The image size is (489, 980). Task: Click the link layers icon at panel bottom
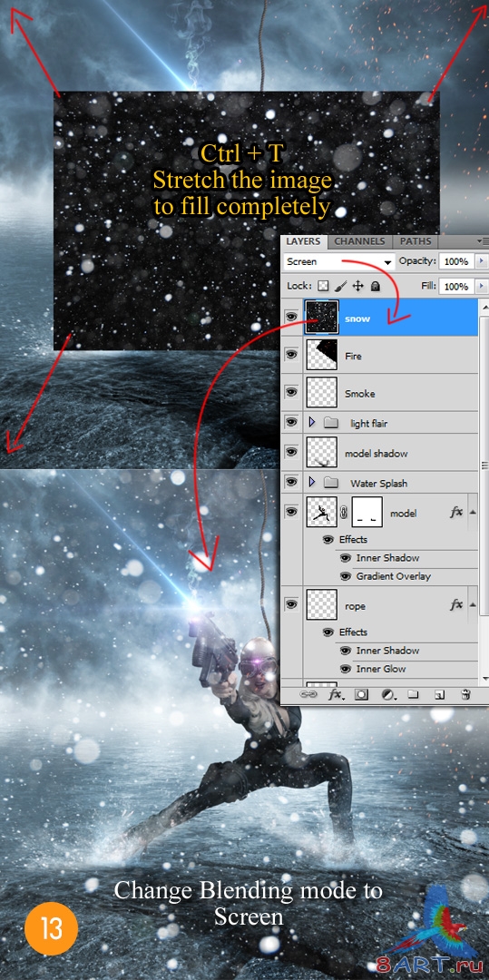pyautogui.click(x=308, y=694)
